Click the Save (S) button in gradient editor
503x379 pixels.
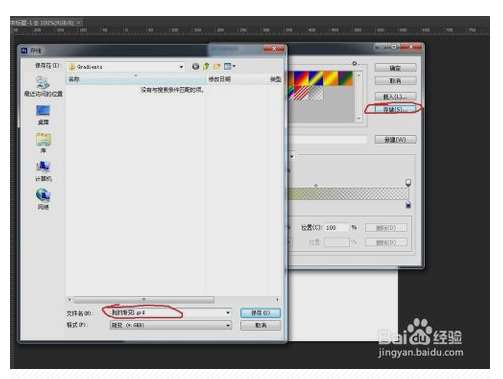395,109
